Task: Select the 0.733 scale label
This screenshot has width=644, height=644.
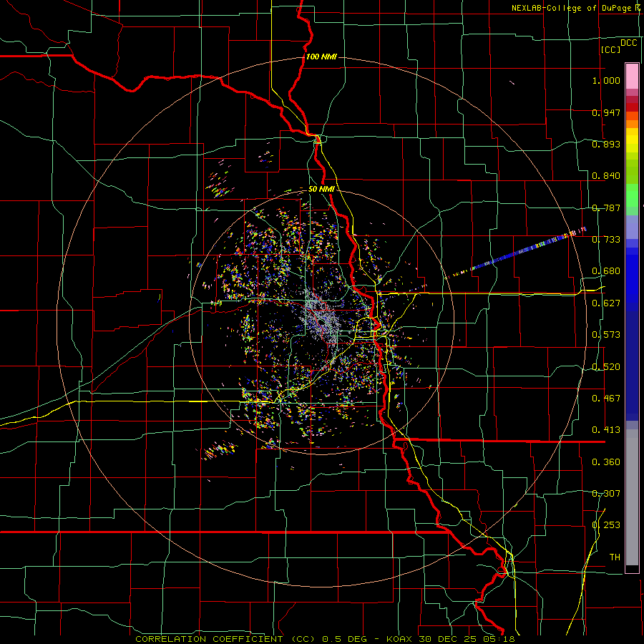Action: 606,239
